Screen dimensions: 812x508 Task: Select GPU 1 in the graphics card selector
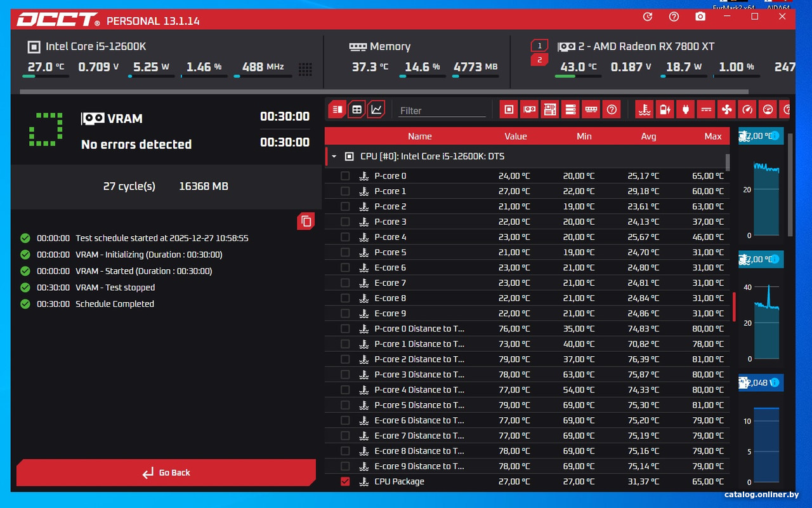pos(539,46)
